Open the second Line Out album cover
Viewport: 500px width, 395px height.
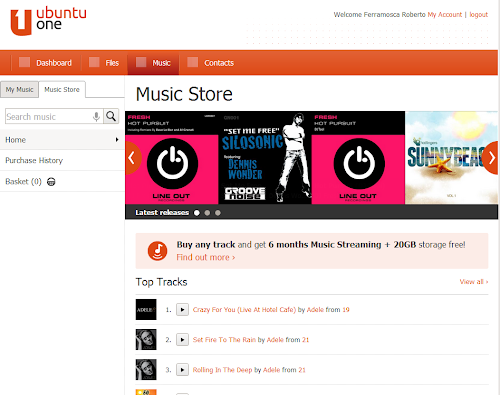pyautogui.click(x=358, y=158)
